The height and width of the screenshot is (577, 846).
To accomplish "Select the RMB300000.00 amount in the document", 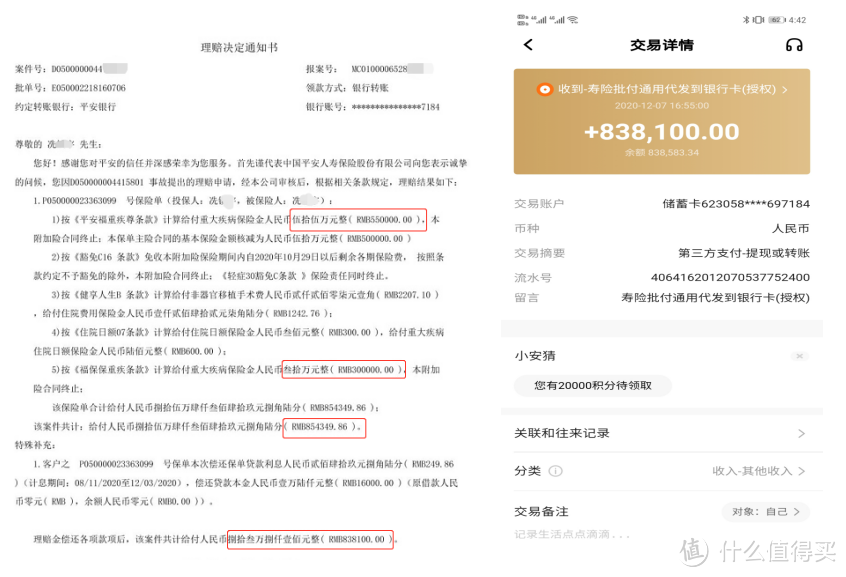I will point(366,370).
